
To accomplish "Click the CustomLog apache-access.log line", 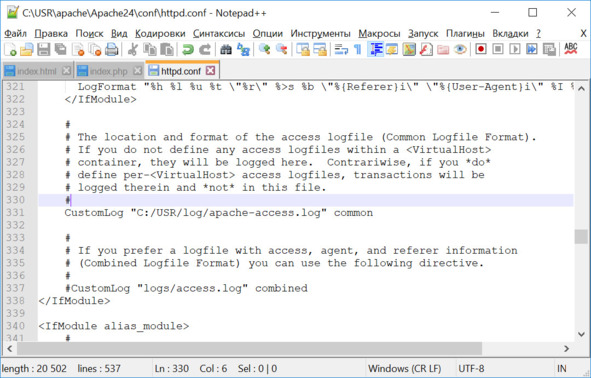I will pos(219,213).
